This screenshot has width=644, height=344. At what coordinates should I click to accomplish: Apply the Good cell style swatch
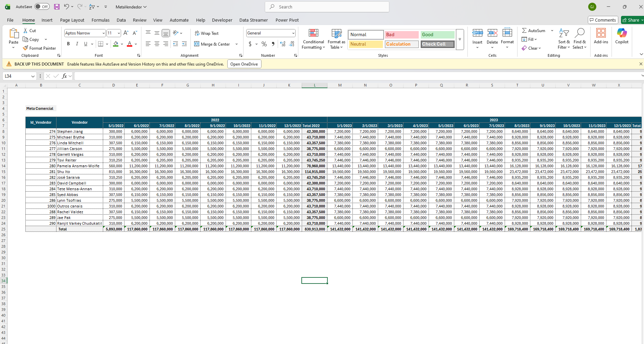coord(437,34)
